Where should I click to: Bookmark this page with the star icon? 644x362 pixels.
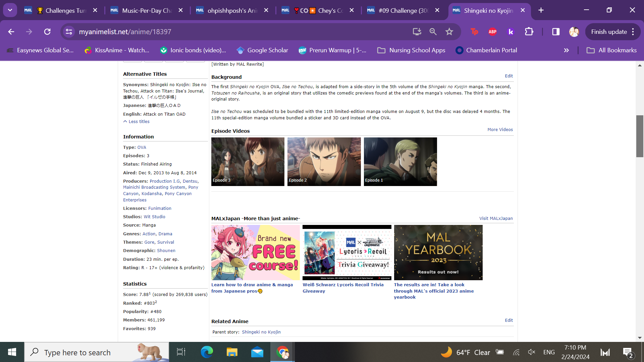(449, 32)
